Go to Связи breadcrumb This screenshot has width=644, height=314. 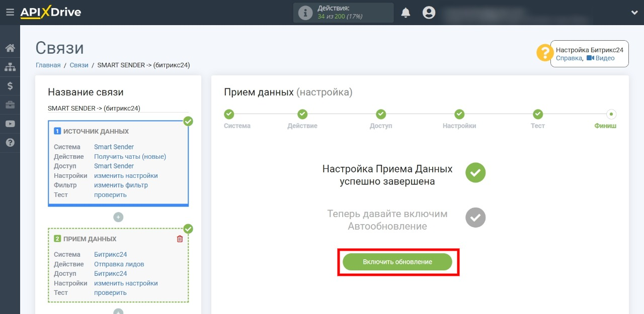pyautogui.click(x=79, y=65)
